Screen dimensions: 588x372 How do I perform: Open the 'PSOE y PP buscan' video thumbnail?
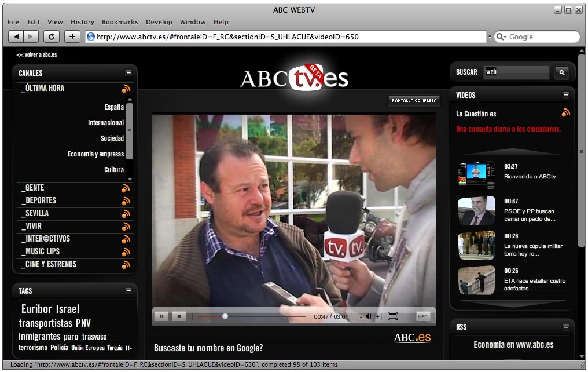476,210
